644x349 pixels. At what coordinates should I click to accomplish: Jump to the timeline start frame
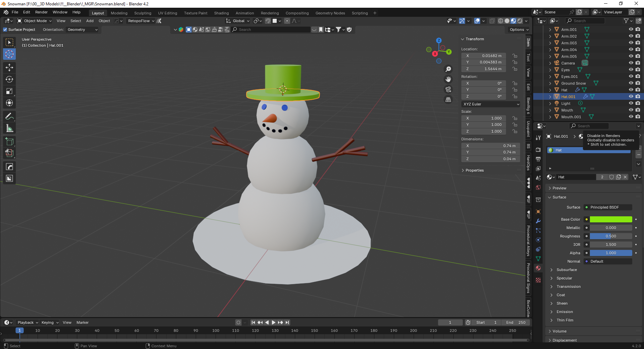pyautogui.click(x=254, y=322)
